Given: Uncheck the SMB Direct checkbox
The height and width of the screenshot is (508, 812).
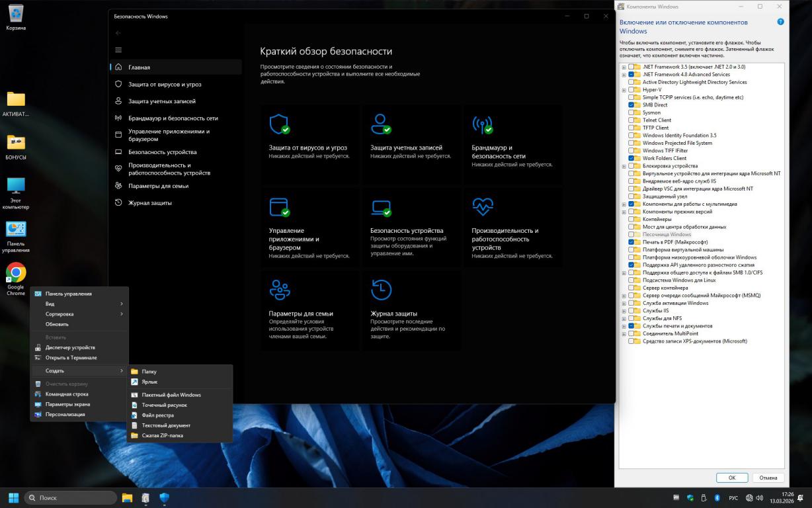Looking at the screenshot, I should tap(631, 105).
